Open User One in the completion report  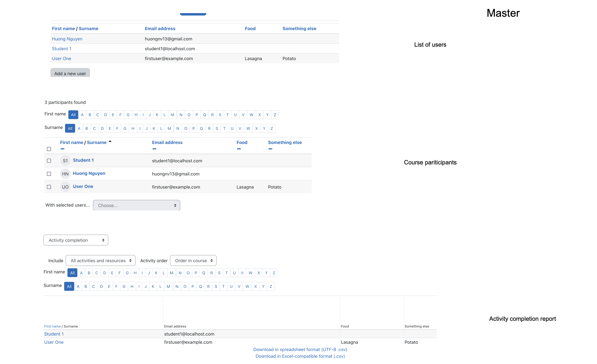[54, 342]
